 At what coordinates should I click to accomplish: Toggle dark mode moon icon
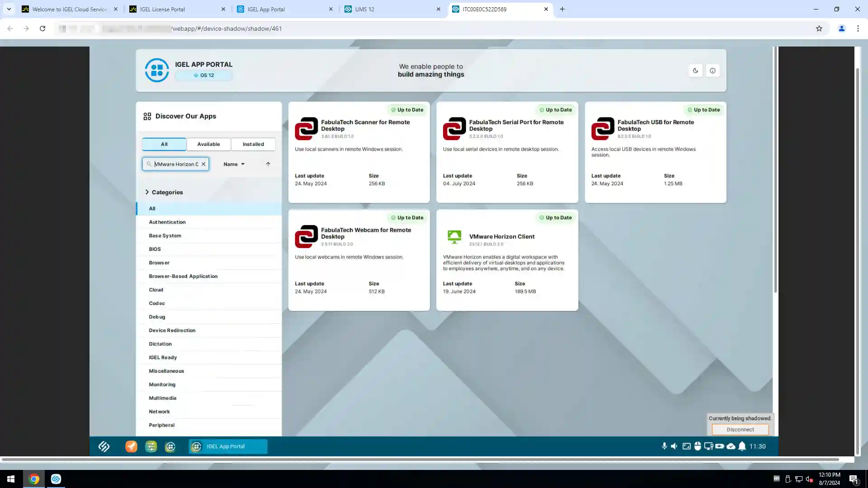pyautogui.click(x=695, y=70)
